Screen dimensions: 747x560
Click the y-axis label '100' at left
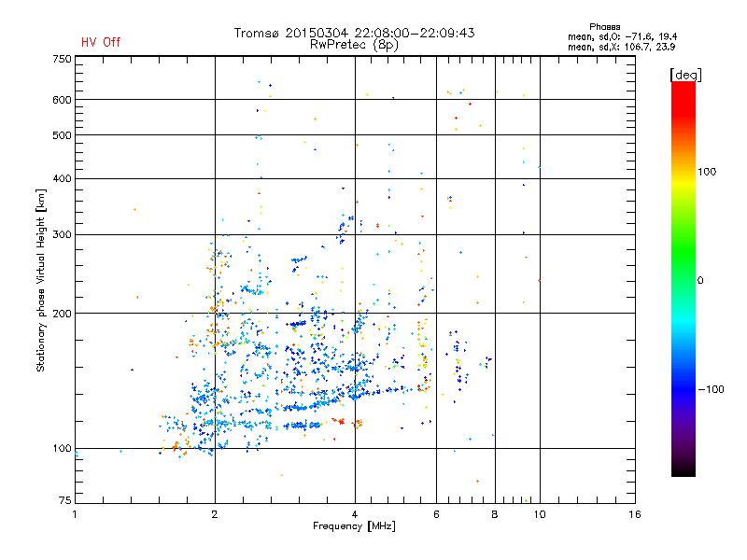(x=62, y=448)
